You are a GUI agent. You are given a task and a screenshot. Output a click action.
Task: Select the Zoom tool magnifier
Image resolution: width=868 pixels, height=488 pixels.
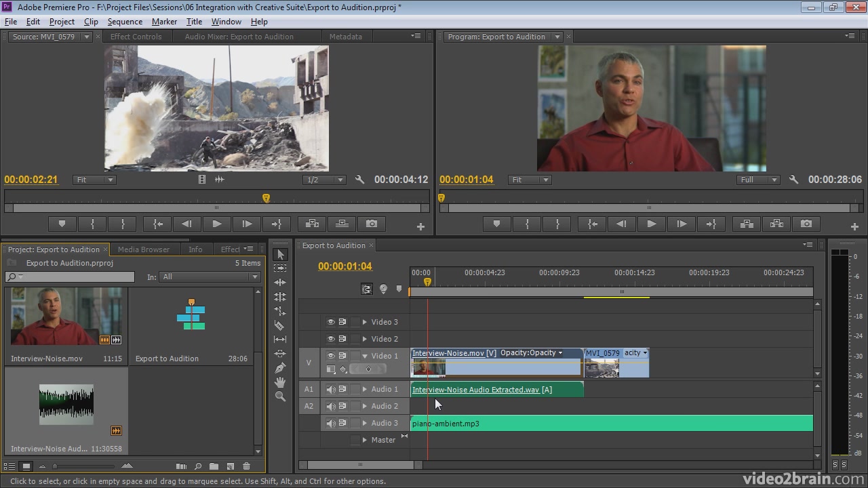point(280,396)
